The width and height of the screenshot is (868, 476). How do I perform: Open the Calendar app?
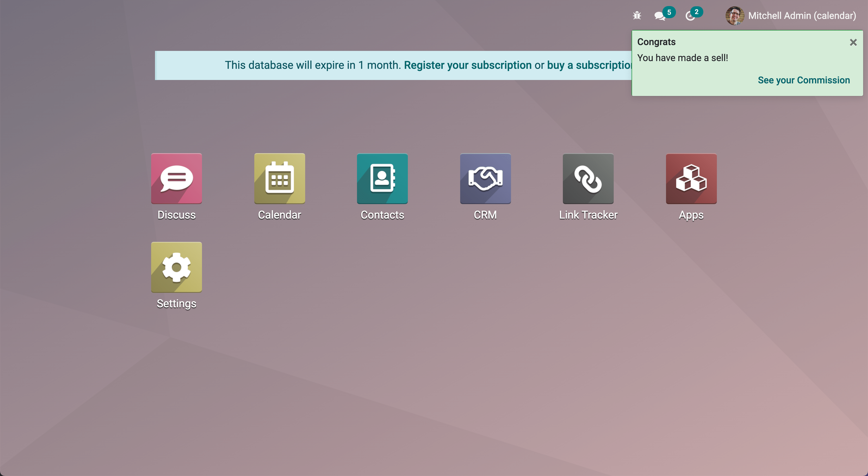coord(279,179)
